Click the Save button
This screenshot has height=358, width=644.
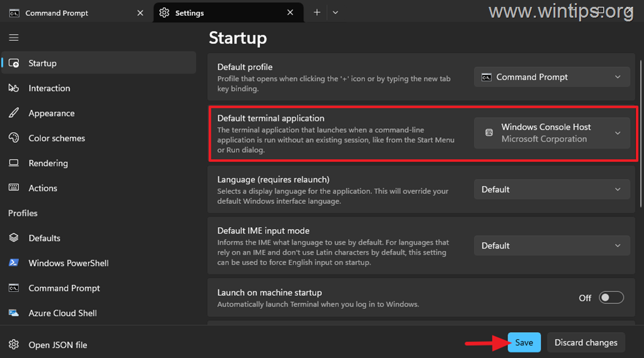point(524,342)
